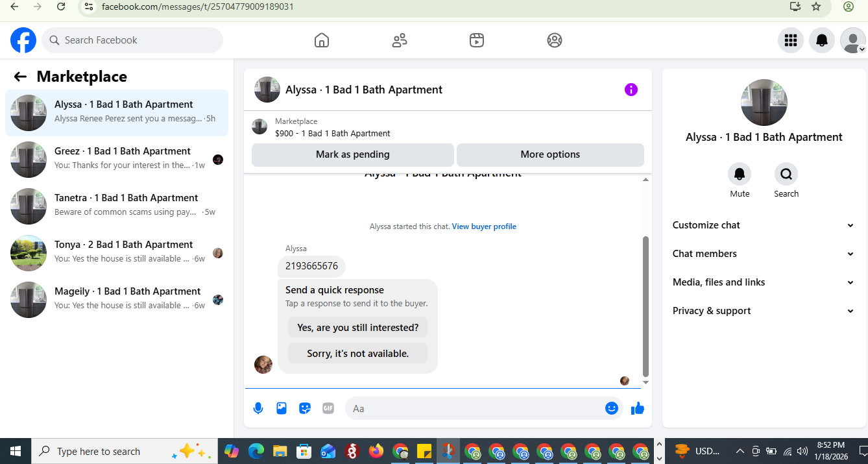868x464 pixels.
Task: Click the Windows taskbar search box
Action: pos(125,451)
